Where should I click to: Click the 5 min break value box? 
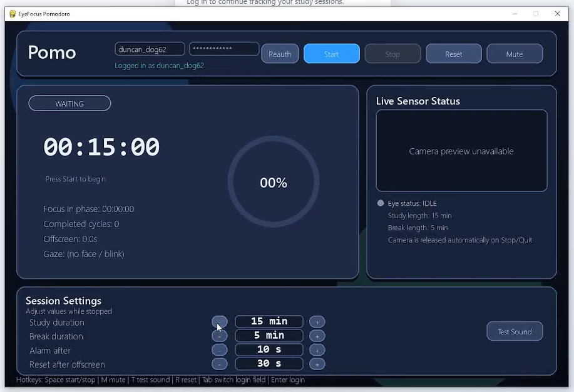[269, 336]
